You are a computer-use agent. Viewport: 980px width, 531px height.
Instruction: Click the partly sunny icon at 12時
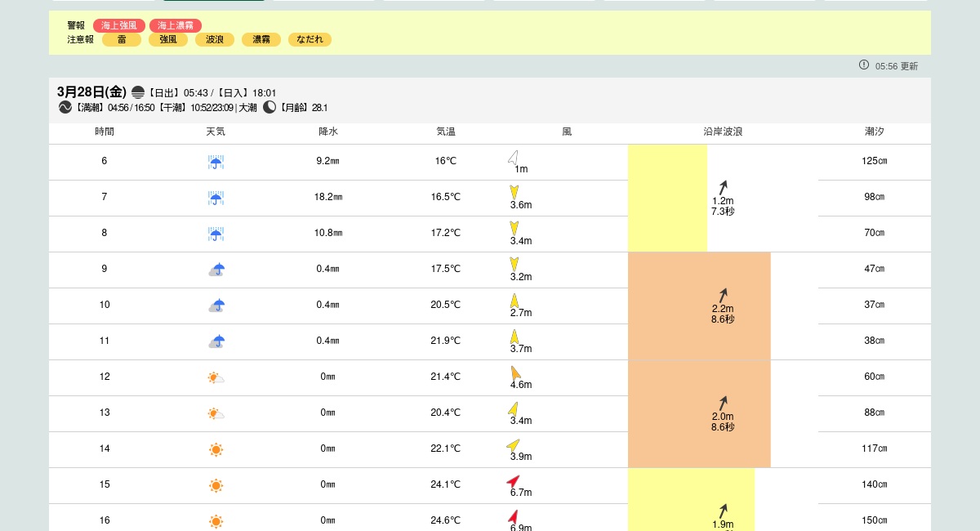tap(216, 377)
